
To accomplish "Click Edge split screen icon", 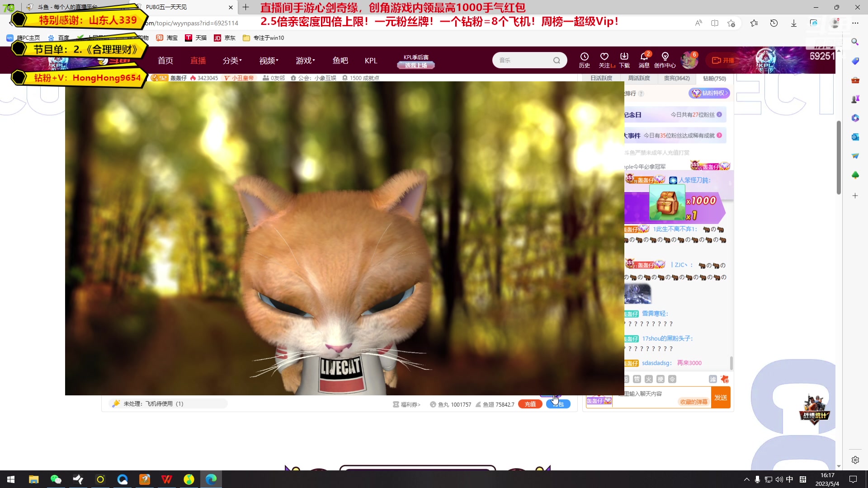I will point(715,23).
